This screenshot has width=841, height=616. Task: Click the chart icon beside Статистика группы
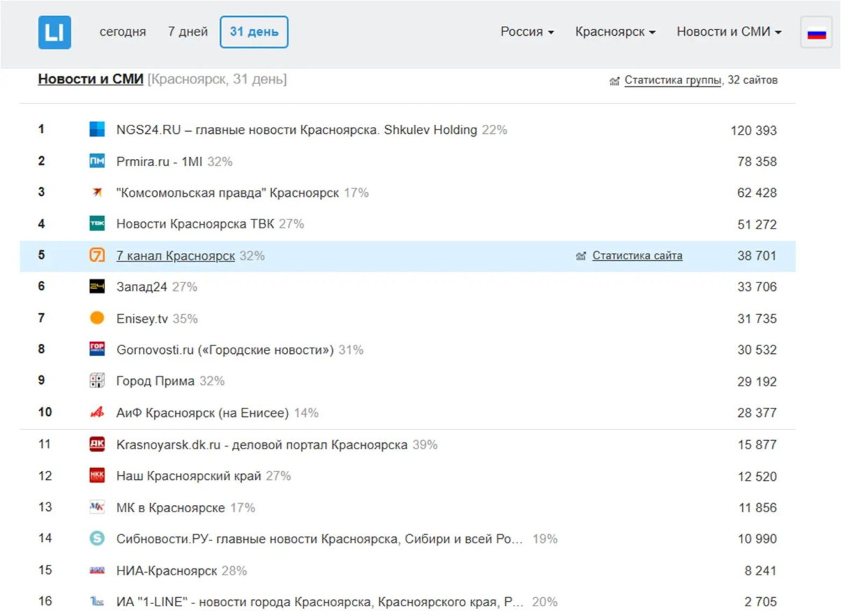click(615, 81)
